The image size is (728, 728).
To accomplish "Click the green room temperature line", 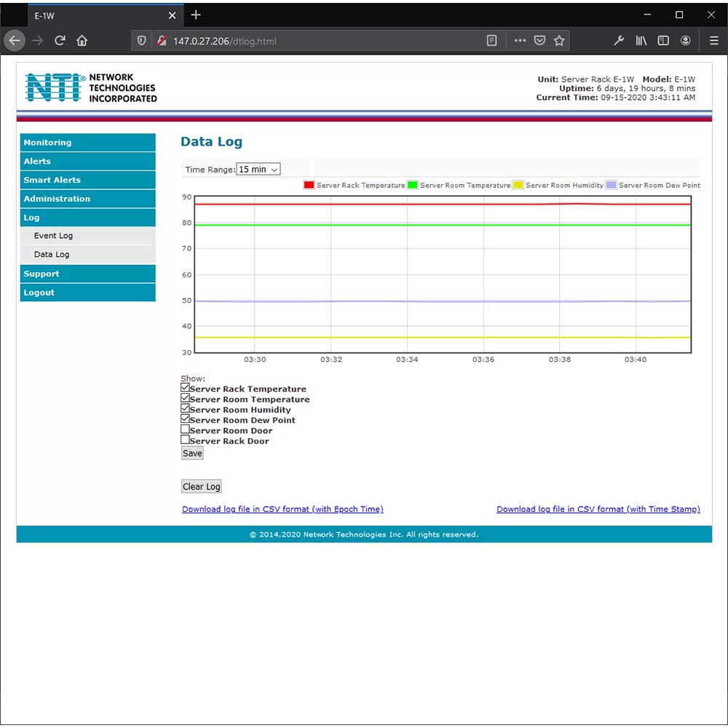I will pos(443,225).
